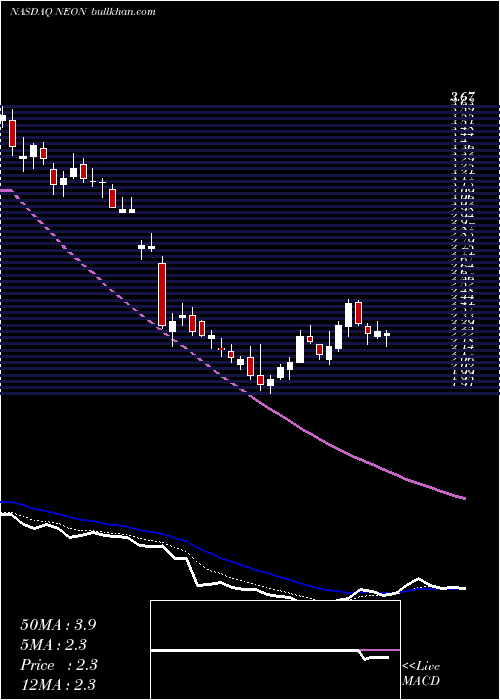Click the <<Live MACD label
Screen dimensions: 500x700
click(x=421, y=674)
